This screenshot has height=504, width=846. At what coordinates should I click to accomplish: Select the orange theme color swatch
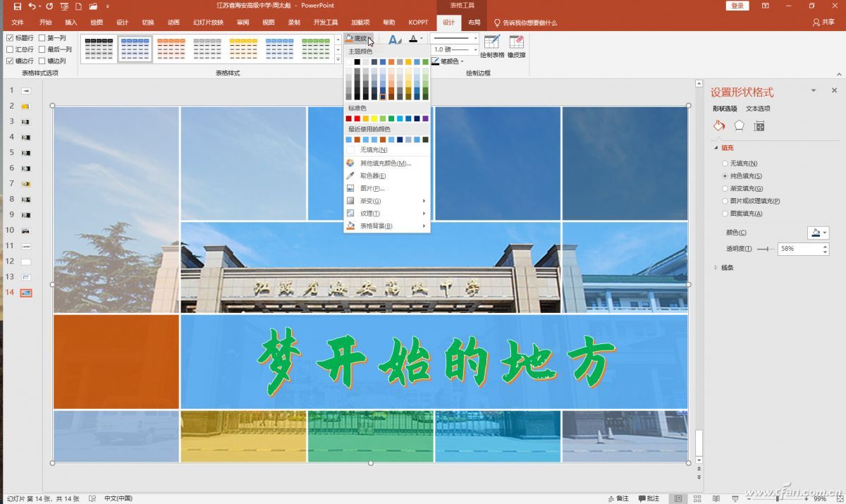point(390,62)
